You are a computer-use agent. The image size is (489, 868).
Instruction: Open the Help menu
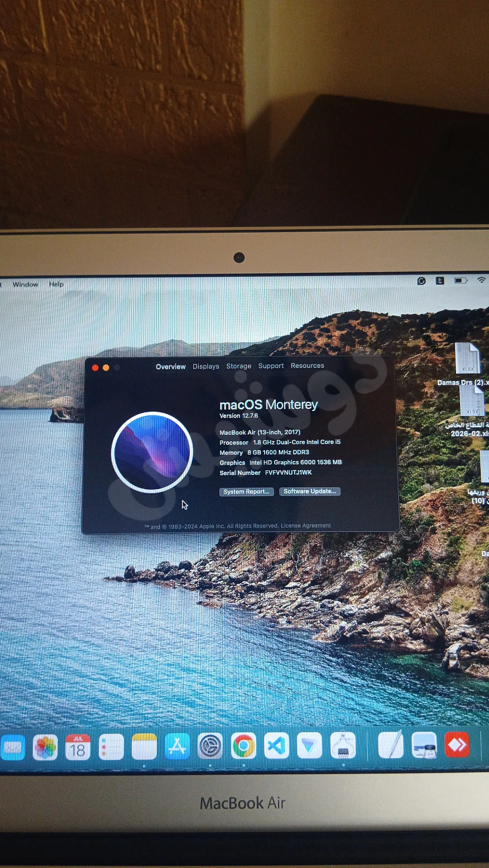pyautogui.click(x=56, y=284)
